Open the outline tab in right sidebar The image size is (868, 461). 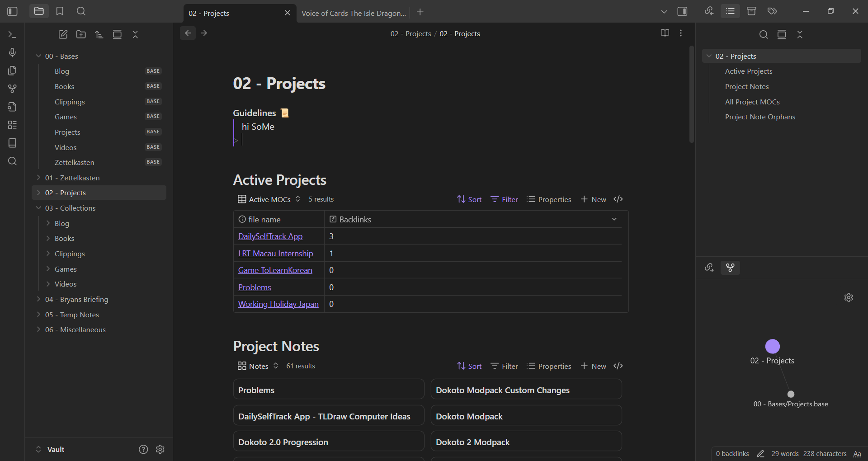730,11
